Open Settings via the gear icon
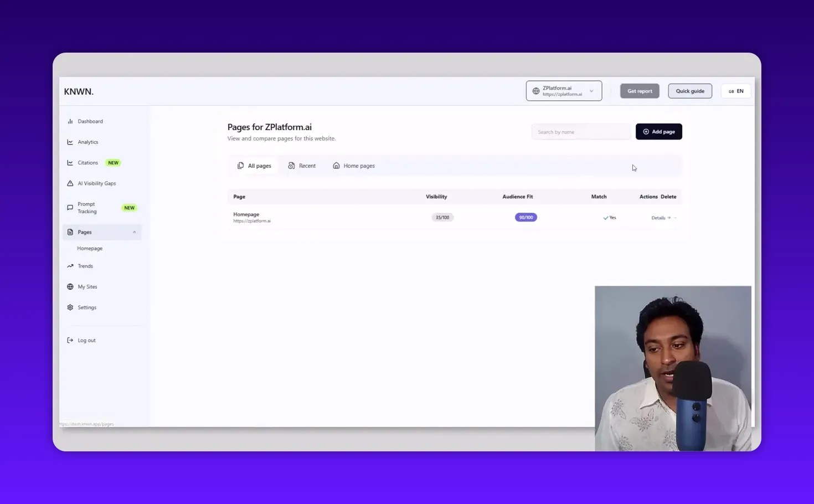814x504 pixels. tap(70, 307)
